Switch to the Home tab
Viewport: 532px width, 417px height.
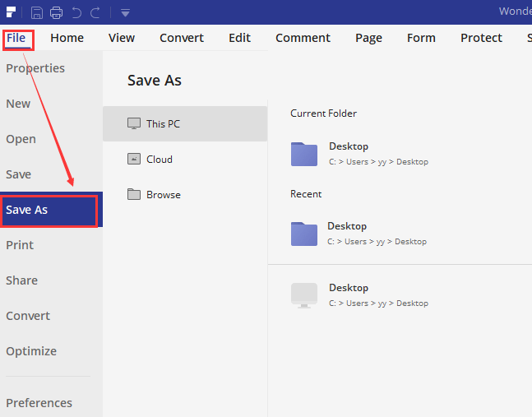[x=67, y=38]
